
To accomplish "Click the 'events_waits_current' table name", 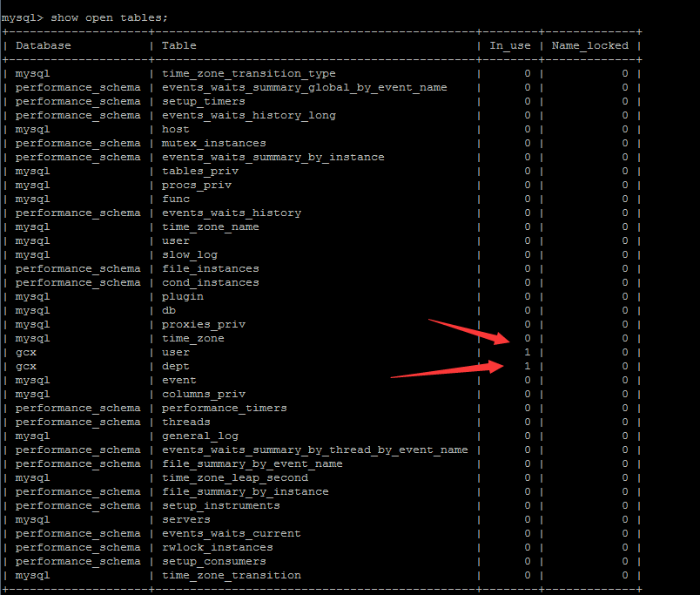I will click(232, 533).
